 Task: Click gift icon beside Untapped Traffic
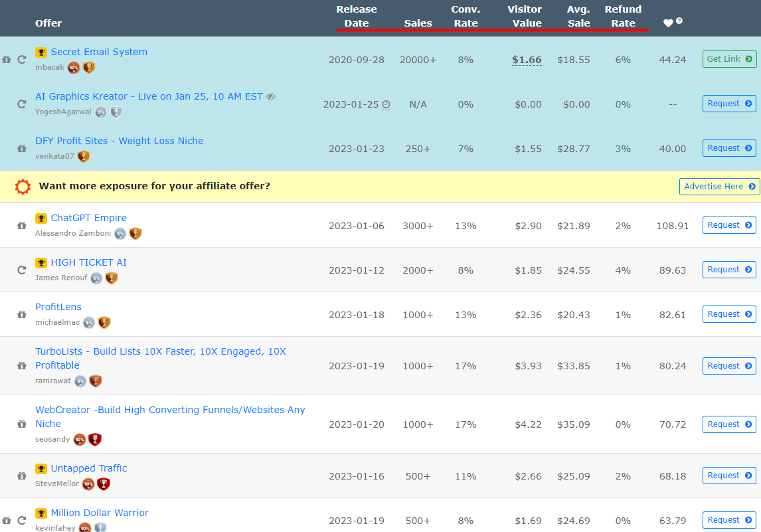pyautogui.click(x=21, y=476)
